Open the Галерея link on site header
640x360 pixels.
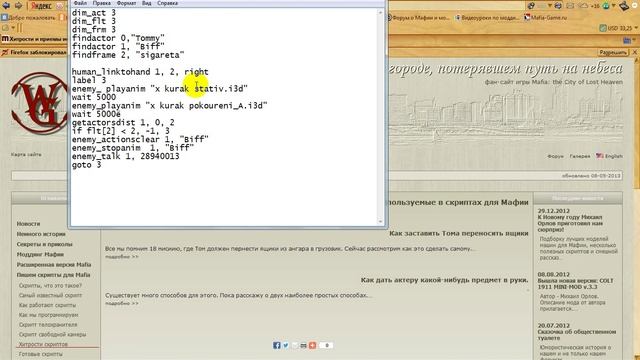tap(580, 156)
